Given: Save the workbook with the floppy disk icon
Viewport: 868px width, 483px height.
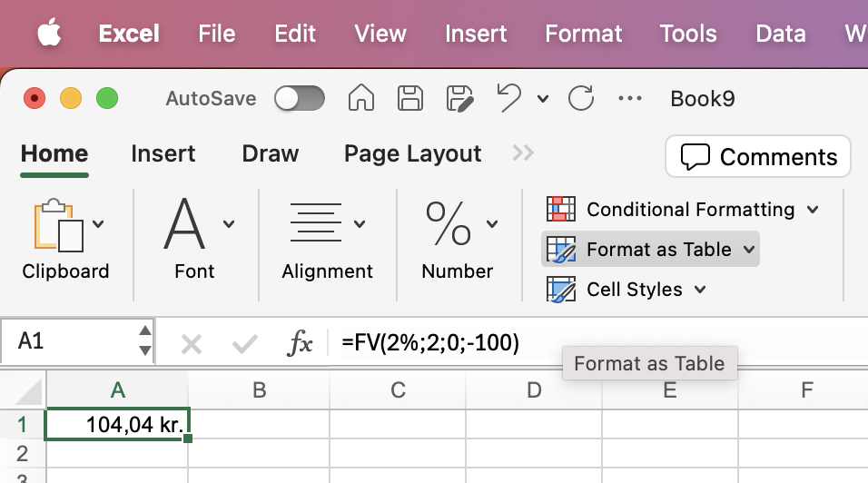Looking at the screenshot, I should [x=410, y=98].
